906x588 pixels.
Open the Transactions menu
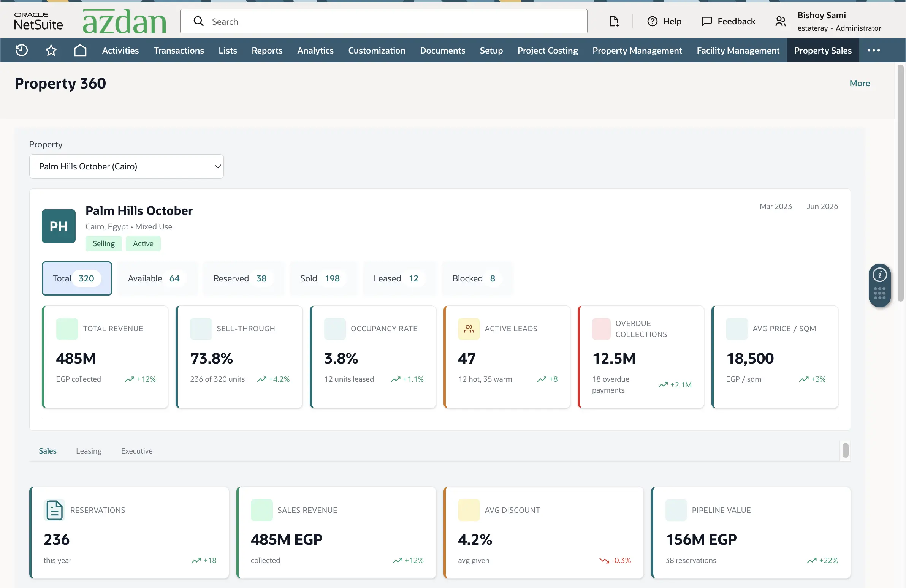coord(179,50)
